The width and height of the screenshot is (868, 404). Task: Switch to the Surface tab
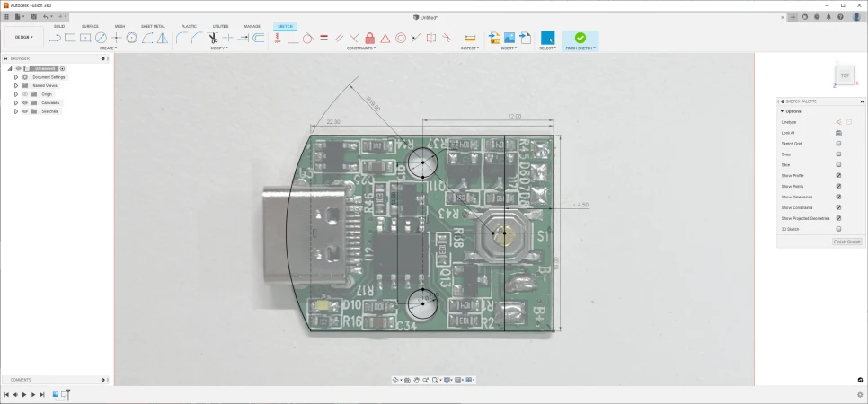(90, 26)
